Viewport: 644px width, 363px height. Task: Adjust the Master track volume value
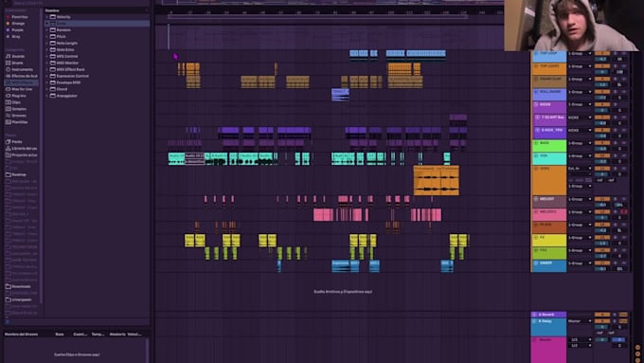pyautogui.click(x=602, y=339)
